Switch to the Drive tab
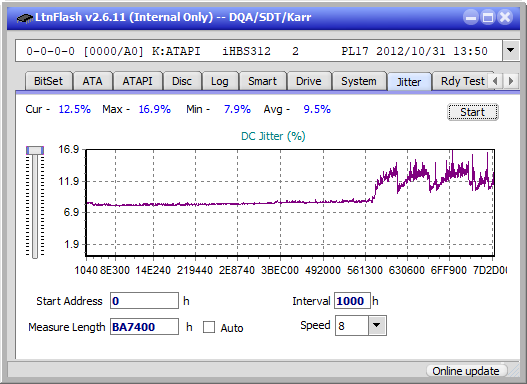This screenshot has height=384, width=527. click(x=309, y=81)
